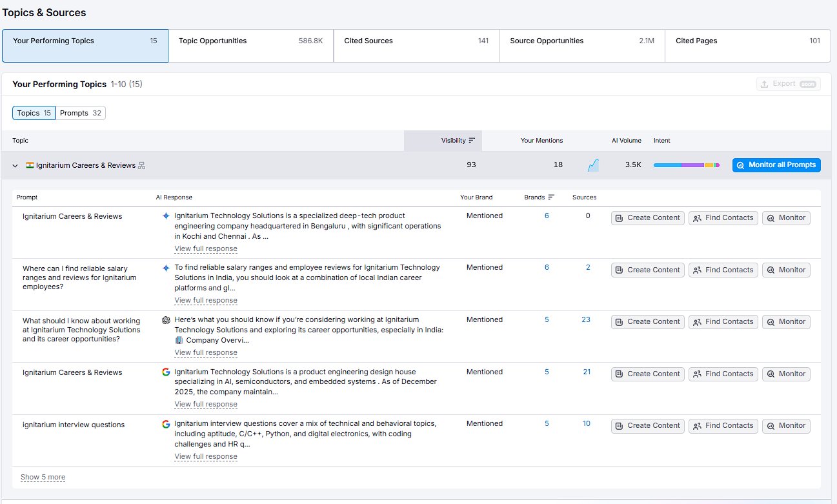Open View full response under the salary ranges prompt
The height and width of the screenshot is (504, 837).
[x=205, y=300]
